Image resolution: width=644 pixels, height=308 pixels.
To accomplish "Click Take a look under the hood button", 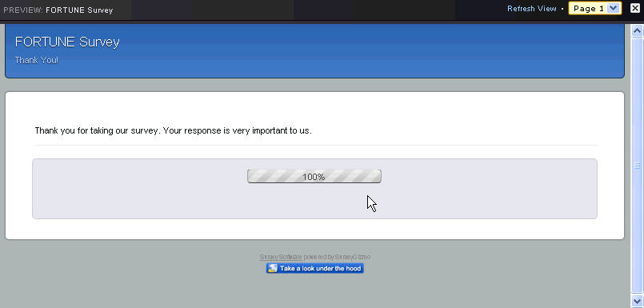I will tap(314, 269).
